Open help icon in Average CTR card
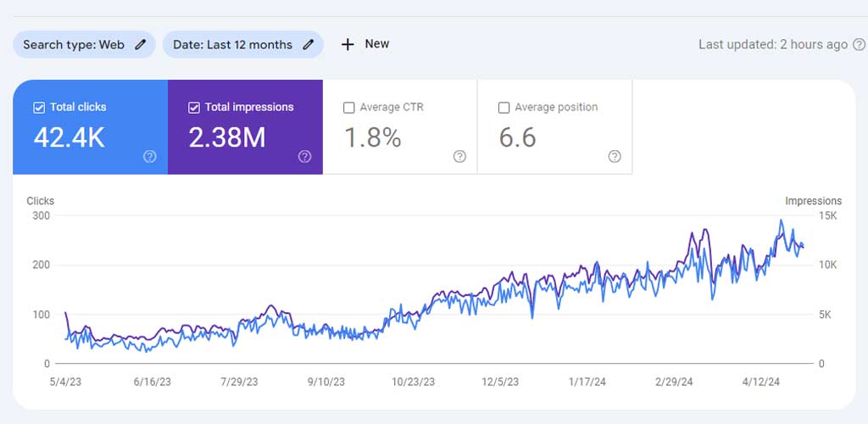868x424 pixels. [x=459, y=157]
